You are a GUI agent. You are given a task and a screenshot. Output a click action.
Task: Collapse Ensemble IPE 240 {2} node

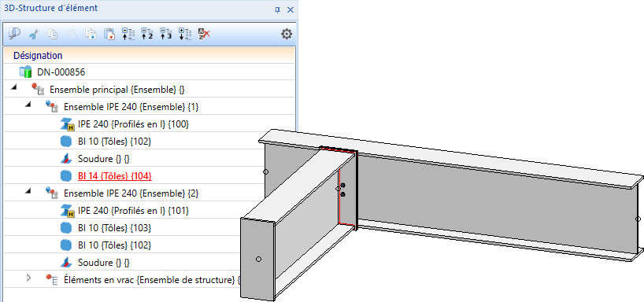click(x=28, y=191)
